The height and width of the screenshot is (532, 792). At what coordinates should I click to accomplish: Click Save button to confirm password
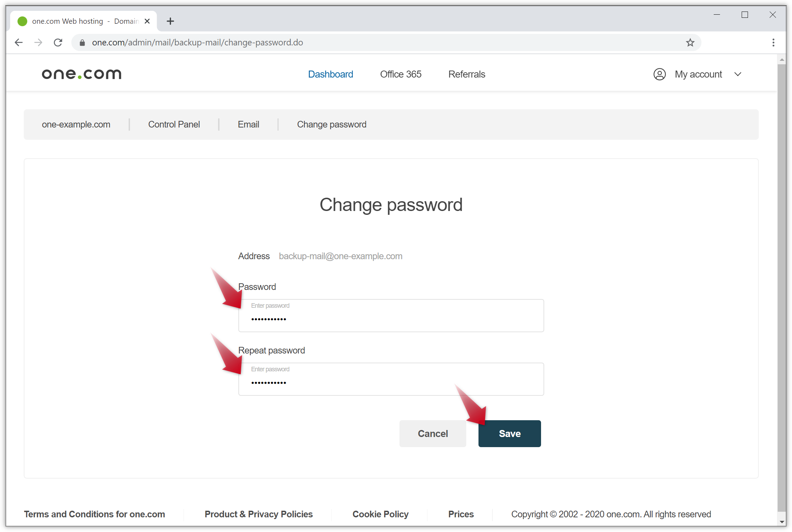(x=509, y=433)
